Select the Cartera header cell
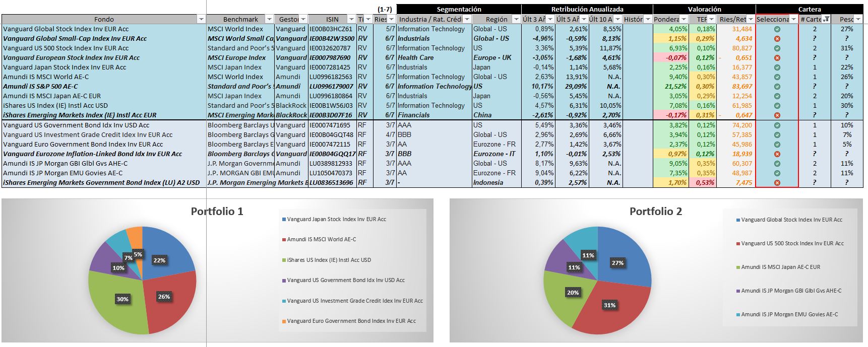868x347 pixels. coord(810,9)
